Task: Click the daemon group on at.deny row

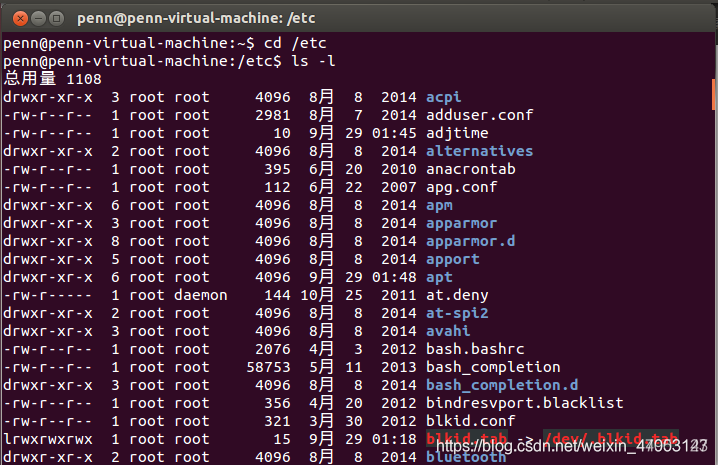Action: 201,295
